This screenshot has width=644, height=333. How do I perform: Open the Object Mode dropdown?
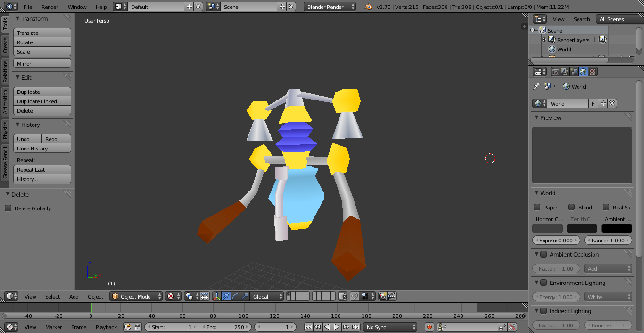click(x=136, y=296)
